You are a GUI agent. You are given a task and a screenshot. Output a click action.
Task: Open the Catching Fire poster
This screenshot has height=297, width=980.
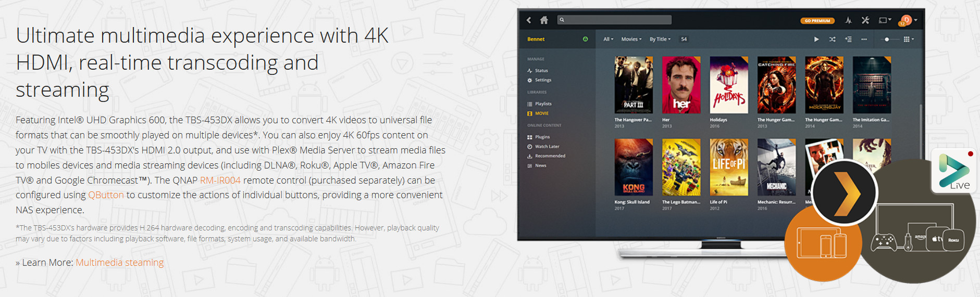776,85
